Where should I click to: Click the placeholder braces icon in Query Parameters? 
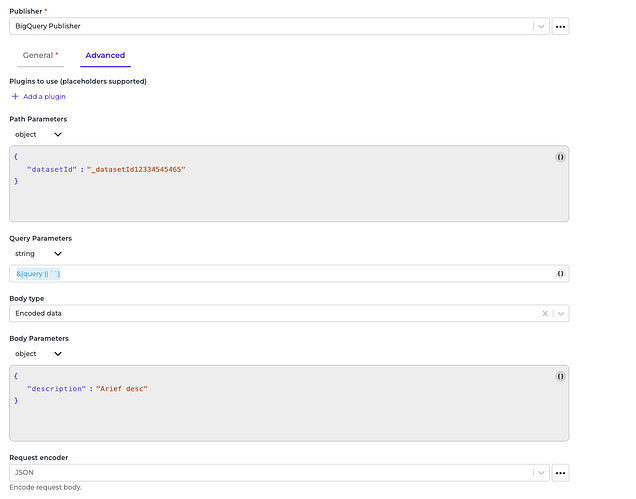(560, 273)
